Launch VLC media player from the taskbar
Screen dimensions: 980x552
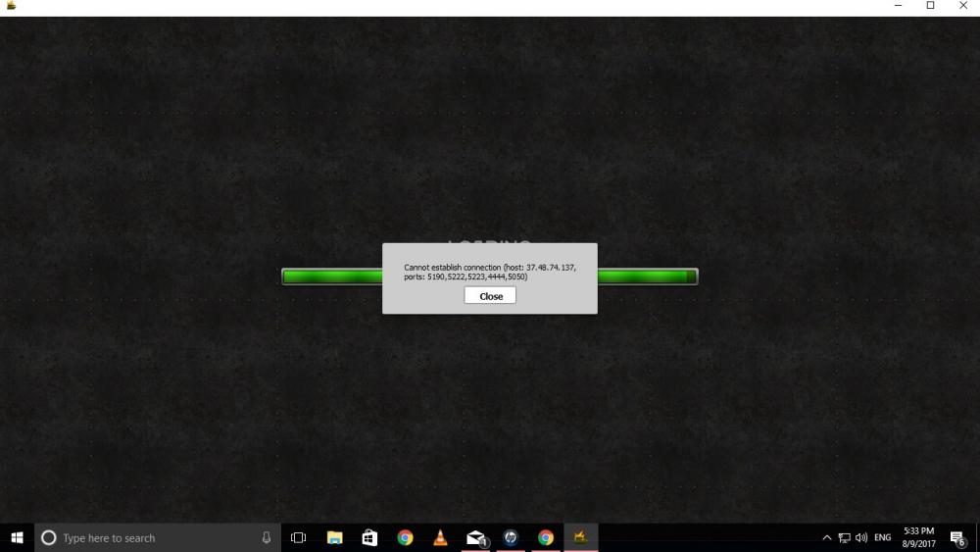(x=440, y=537)
